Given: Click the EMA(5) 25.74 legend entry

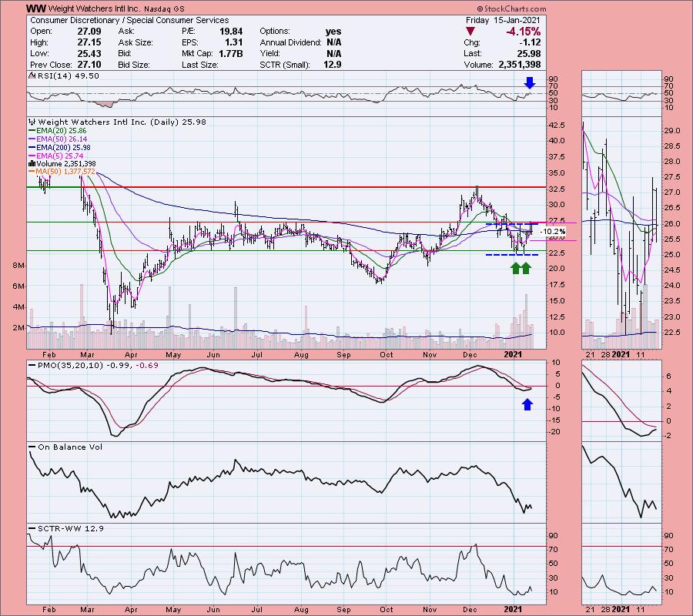Looking at the screenshot, I should (59, 156).
